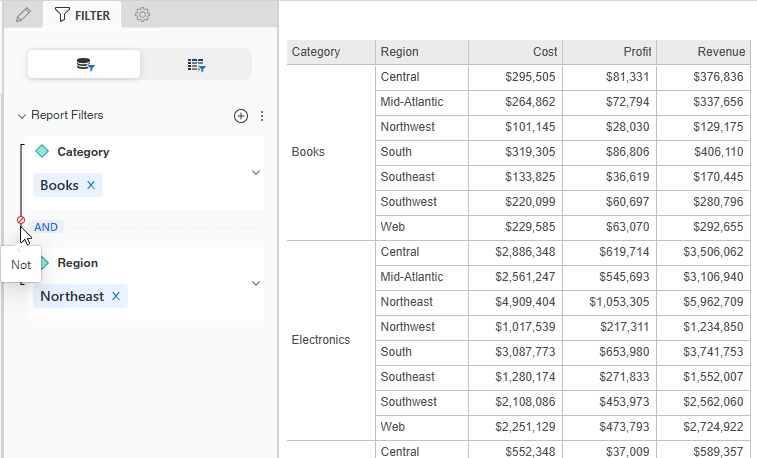Select the Revenue column header

coord(703,52)
